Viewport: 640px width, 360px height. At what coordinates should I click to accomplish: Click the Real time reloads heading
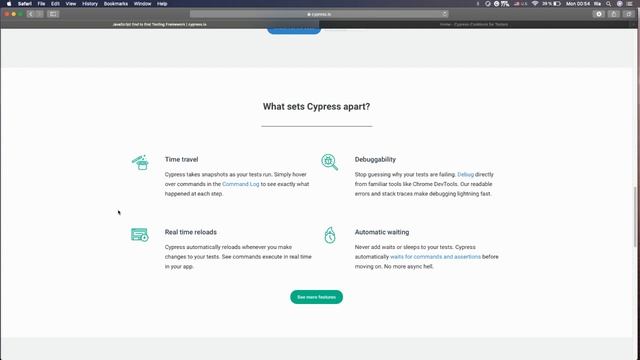[191, 232]
